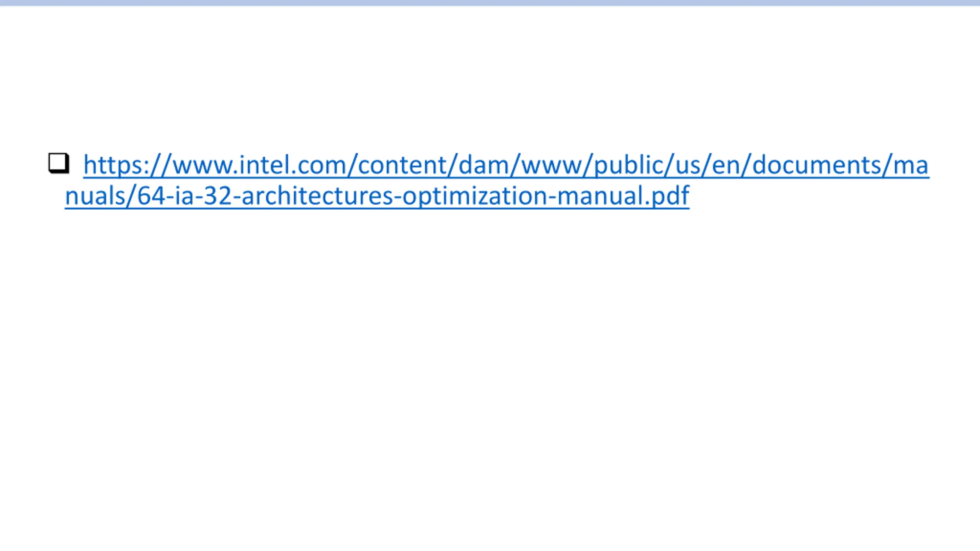The height and width of the screenshot is (551, 980).
Task: Click the "https://" portion of the URL
Action: [x=127, y=165]
